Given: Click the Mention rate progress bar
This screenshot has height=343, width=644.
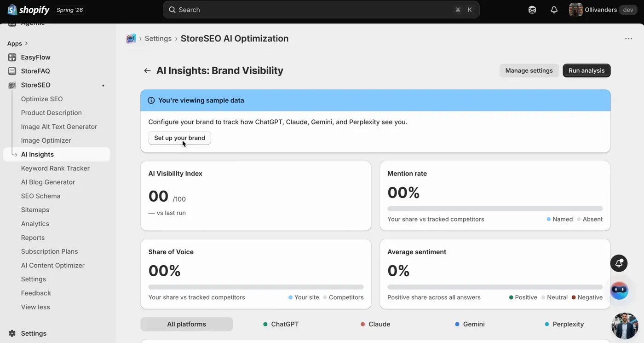Looking at the screenshot, I should point(495,209).
